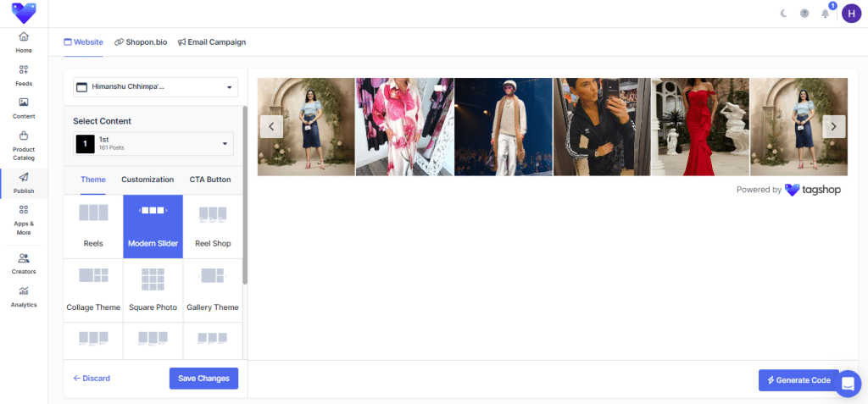
Task: Open Apps & More section
Action: tap(24, 217)
